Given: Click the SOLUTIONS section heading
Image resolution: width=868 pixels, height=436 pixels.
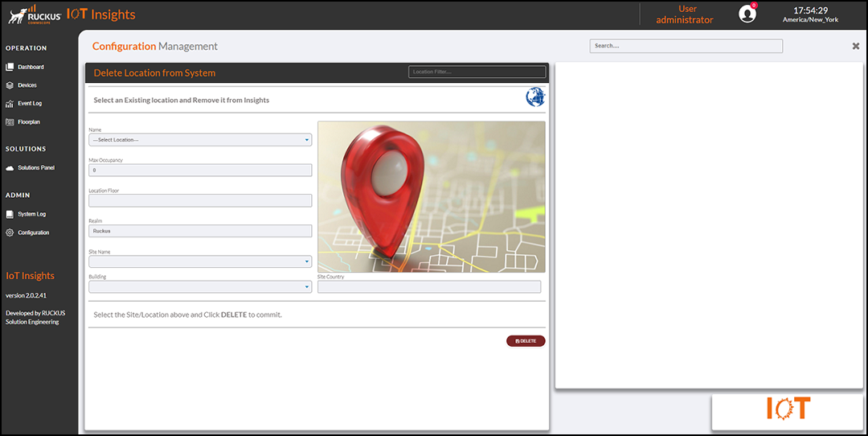Looking at the screenshot, I should 26,149.
